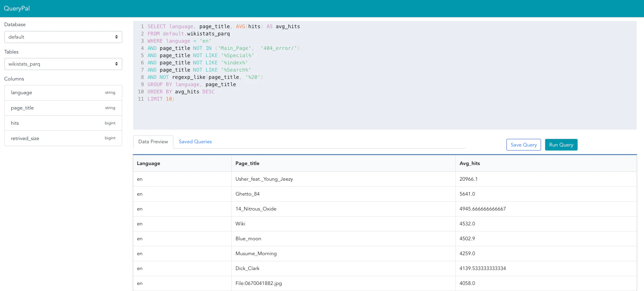Click the NOT LIKE '%Search%' line

(199, 70)
